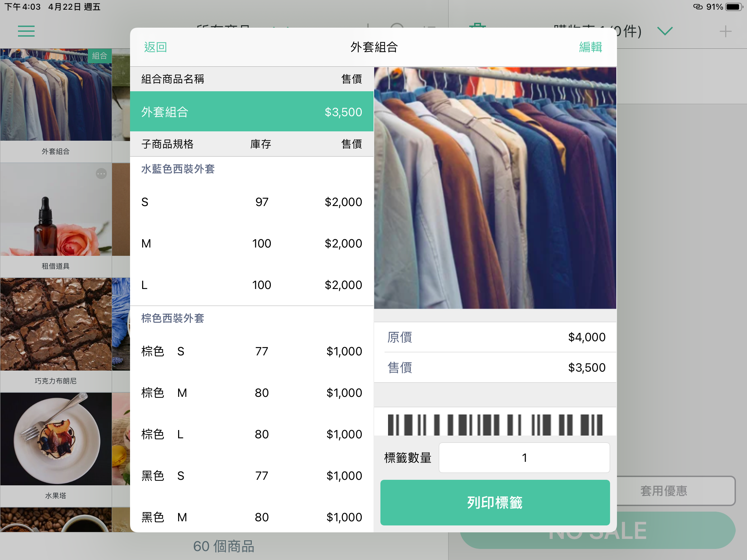Viewport: 747px width, 560px height.
Task: Select the 棕色 M row
Action: pyautogui.click(x=252, y=393)
